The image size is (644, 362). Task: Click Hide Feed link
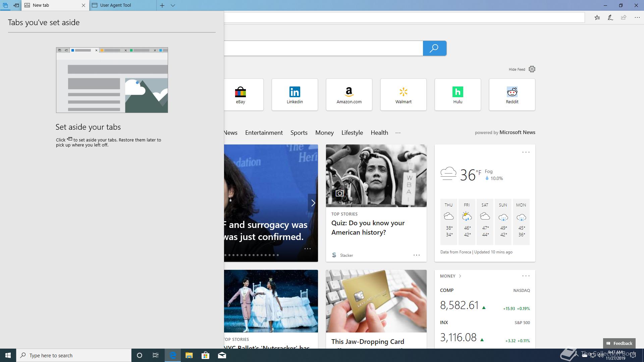click(517, 69)
